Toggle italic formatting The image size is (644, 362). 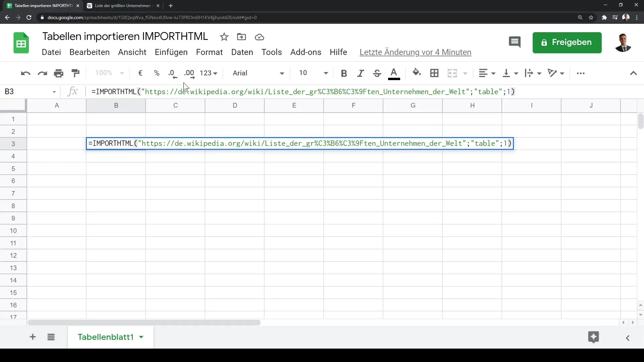(x=361, y=73)
